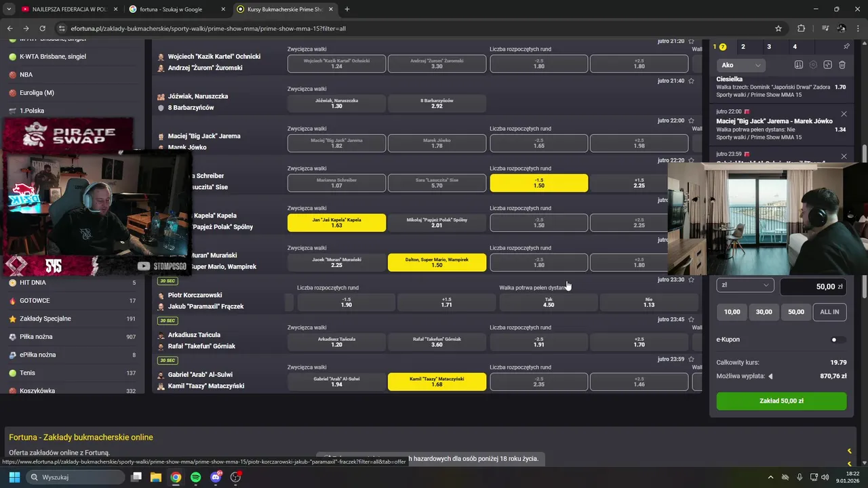
Task: Open Chrome three-dot menu
Action: [x=859, y=28]
